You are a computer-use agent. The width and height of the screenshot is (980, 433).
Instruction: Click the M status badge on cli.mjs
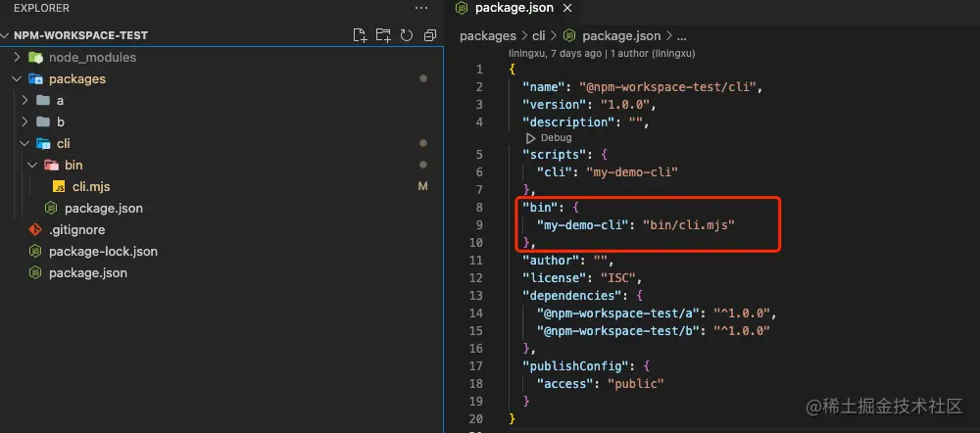[422, 186]
